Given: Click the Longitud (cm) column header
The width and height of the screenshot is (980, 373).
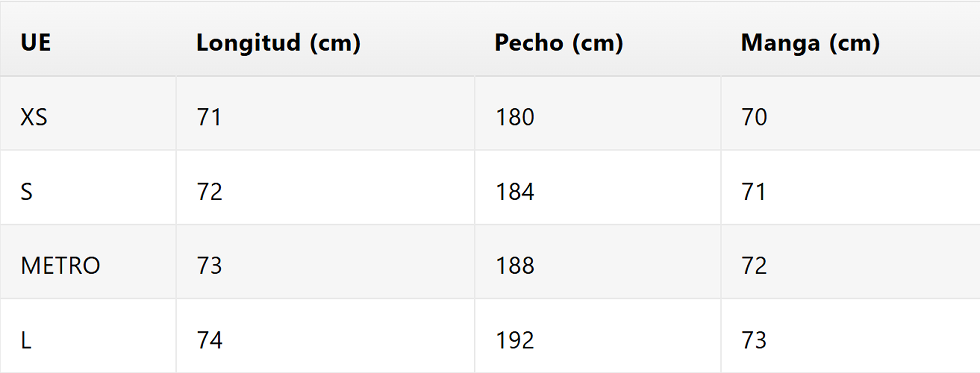Looking at the screenshot, I should click(x=278, y=43).
